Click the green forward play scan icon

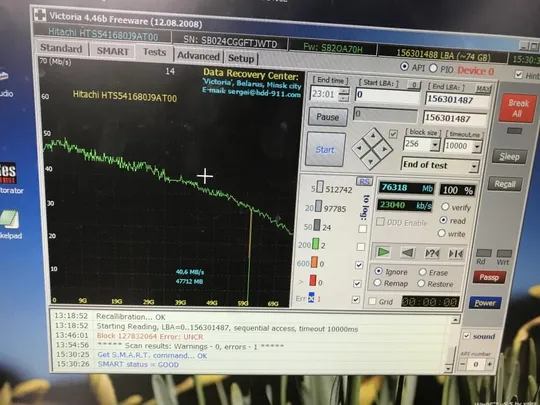383,252
